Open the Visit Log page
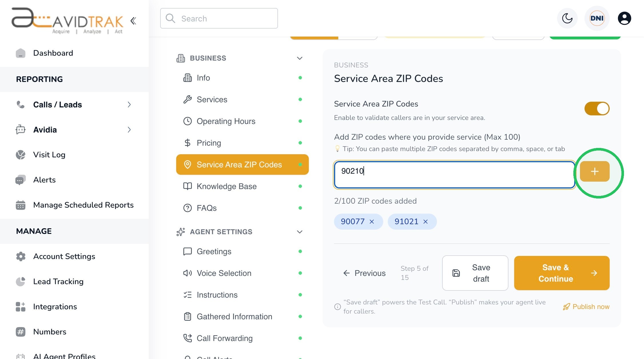 (49, 155)
